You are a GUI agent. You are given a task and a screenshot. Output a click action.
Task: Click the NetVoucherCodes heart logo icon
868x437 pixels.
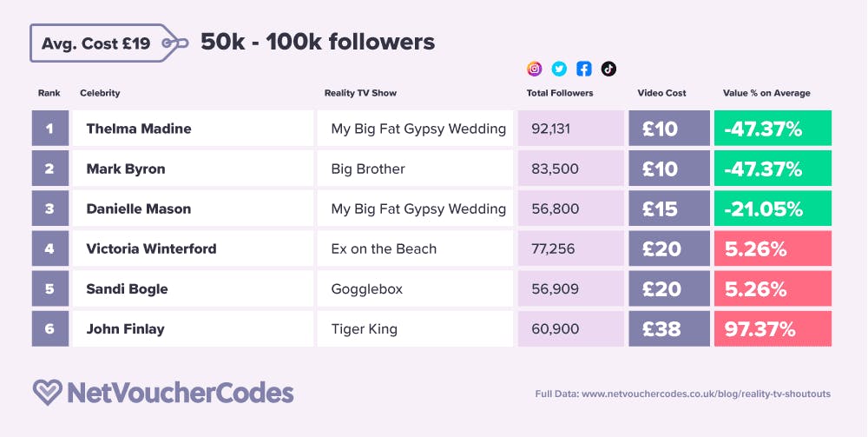tap(46, 392)
